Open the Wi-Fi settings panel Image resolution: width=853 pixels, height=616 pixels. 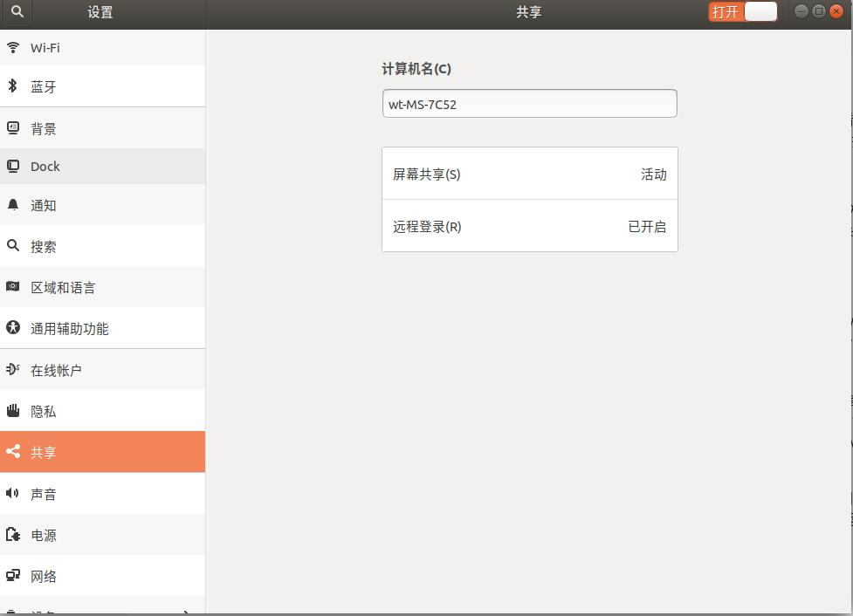pos(103,48)
